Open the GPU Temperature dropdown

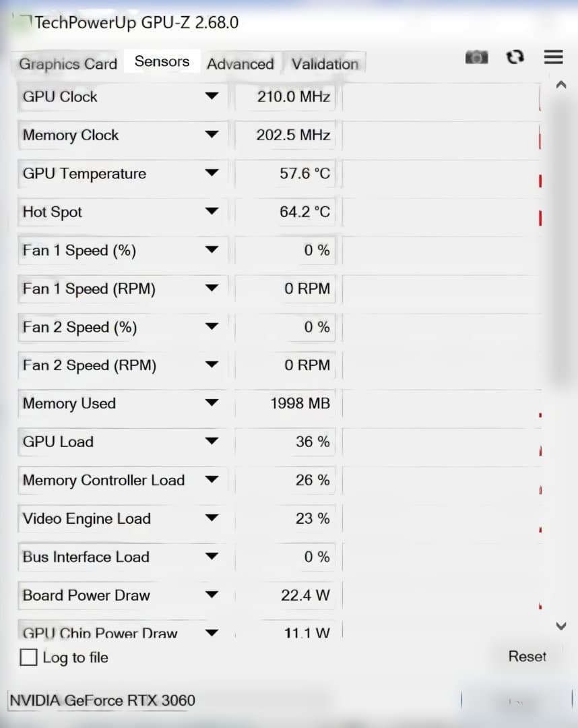click(x=212, y=173)
